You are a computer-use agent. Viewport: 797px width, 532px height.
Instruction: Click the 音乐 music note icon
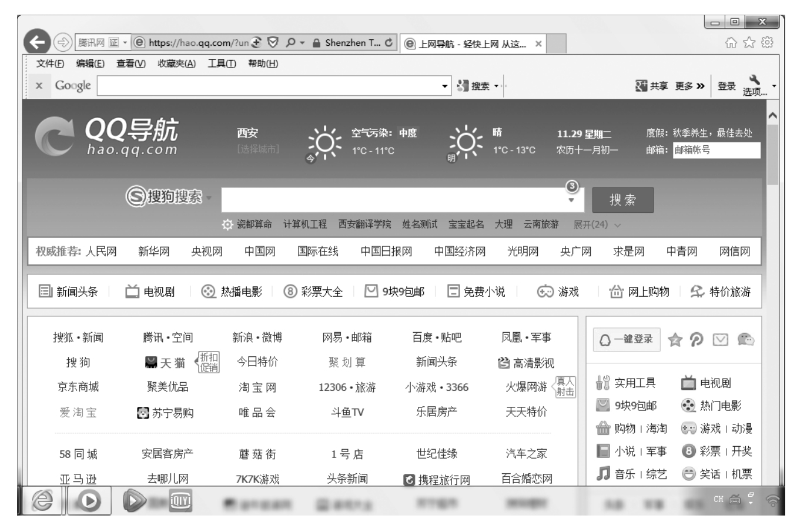[x=603, y=474]
